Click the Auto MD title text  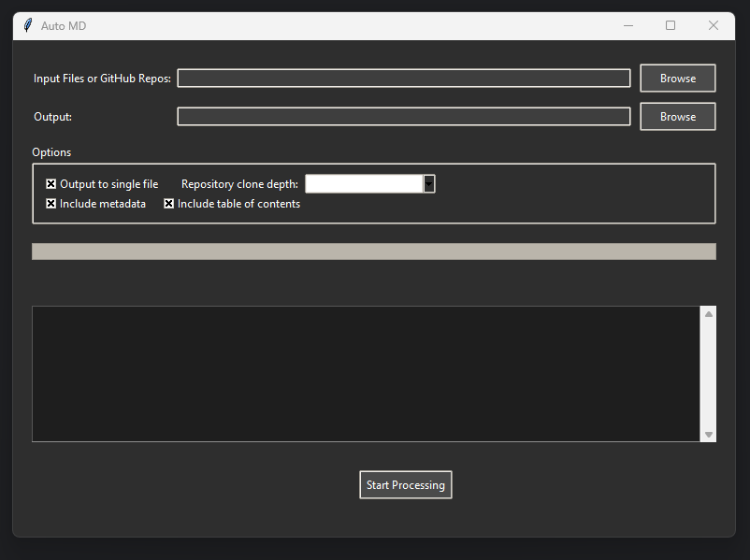click(64, 26)
